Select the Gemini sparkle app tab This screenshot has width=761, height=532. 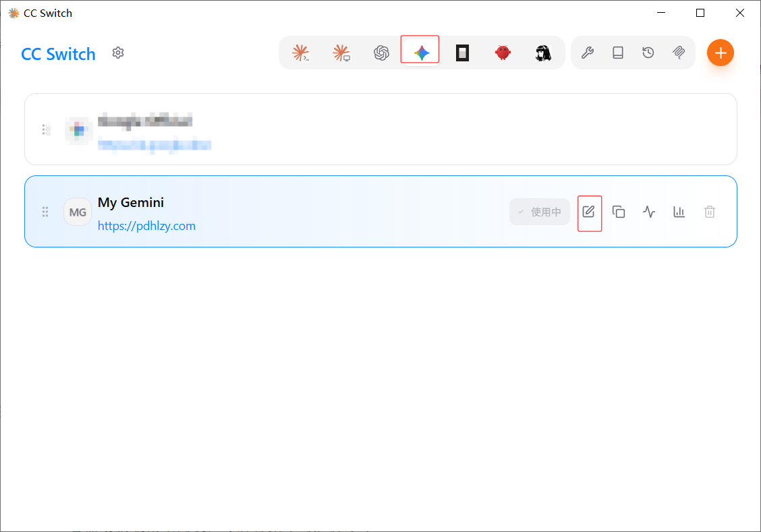coord(421,53)
